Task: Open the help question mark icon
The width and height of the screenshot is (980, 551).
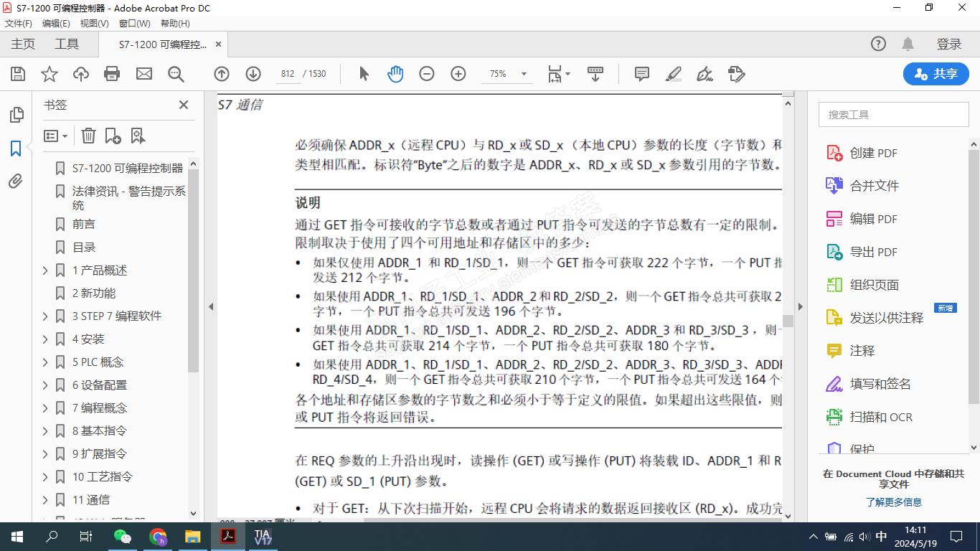Action: tap(878, 44)
